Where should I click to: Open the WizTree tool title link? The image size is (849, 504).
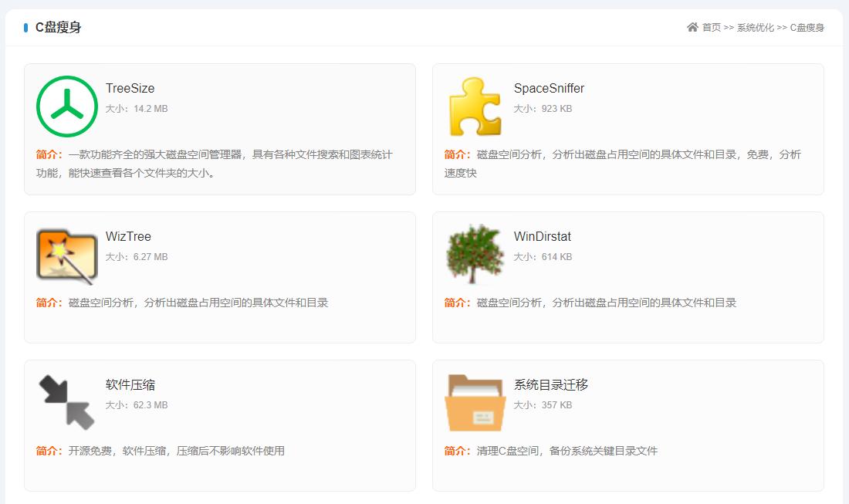[127, 236]
